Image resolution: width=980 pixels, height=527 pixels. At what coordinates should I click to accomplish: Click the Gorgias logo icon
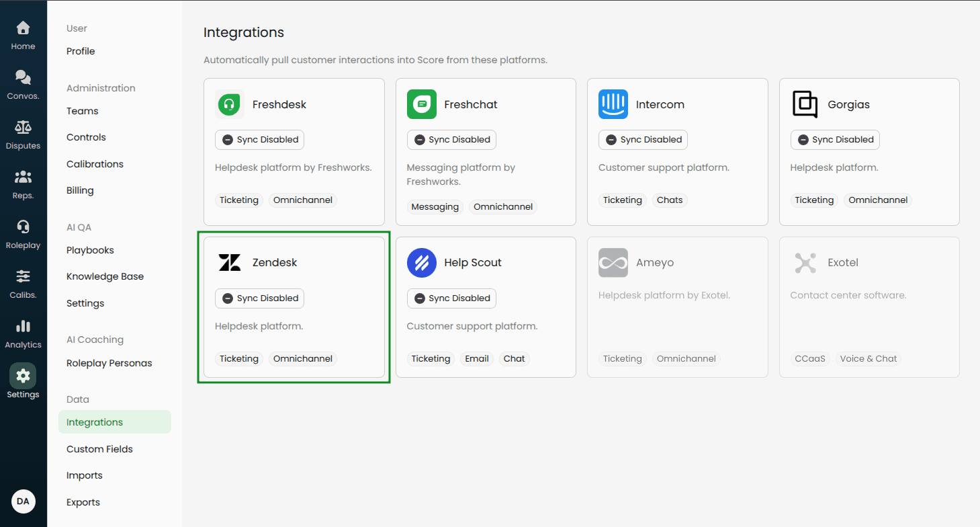[805, 104]
